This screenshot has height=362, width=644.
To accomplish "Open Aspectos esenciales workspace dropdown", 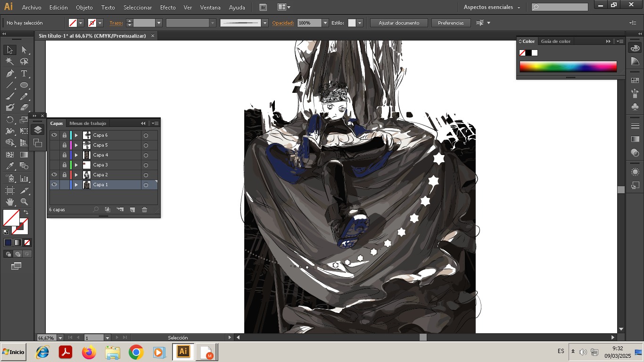I will pyautogui.click(x=492, y=7).
